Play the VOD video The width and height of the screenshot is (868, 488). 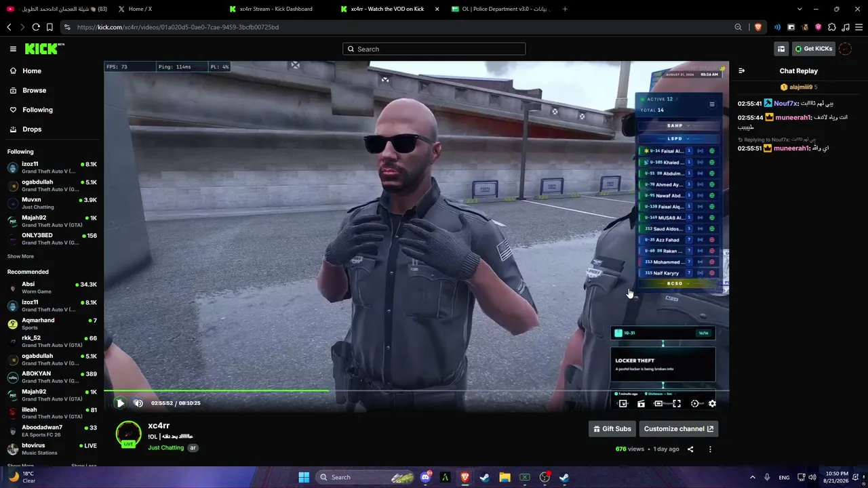(x=120, y=403)
